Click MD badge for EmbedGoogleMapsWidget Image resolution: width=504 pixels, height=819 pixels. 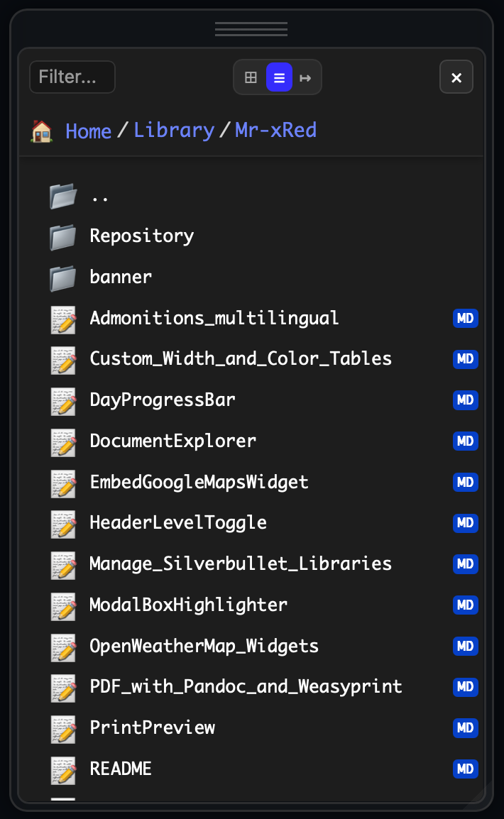tap(465, 482)
